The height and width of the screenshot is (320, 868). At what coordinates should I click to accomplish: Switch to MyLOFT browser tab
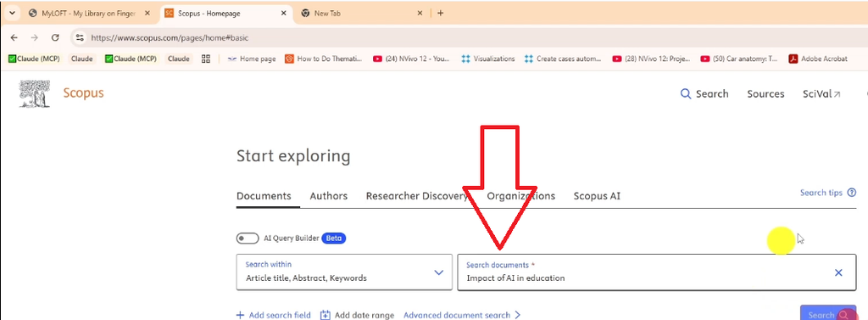82,14
